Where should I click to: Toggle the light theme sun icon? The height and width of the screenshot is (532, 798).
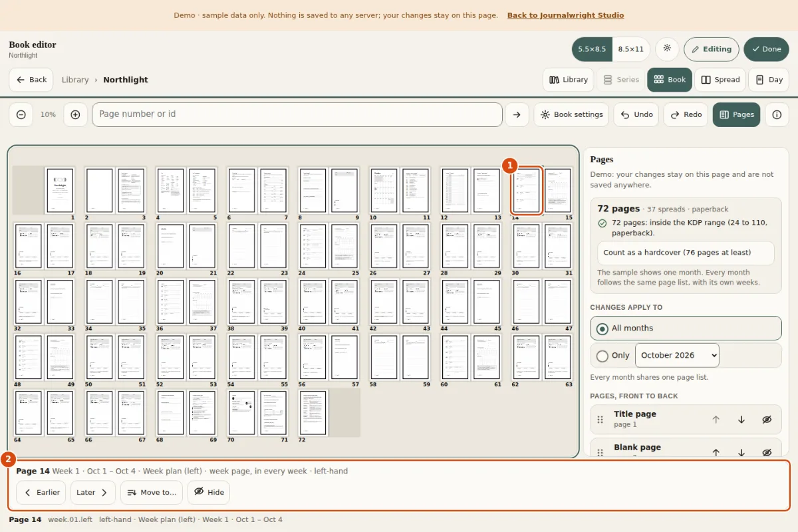coord(667,49)
